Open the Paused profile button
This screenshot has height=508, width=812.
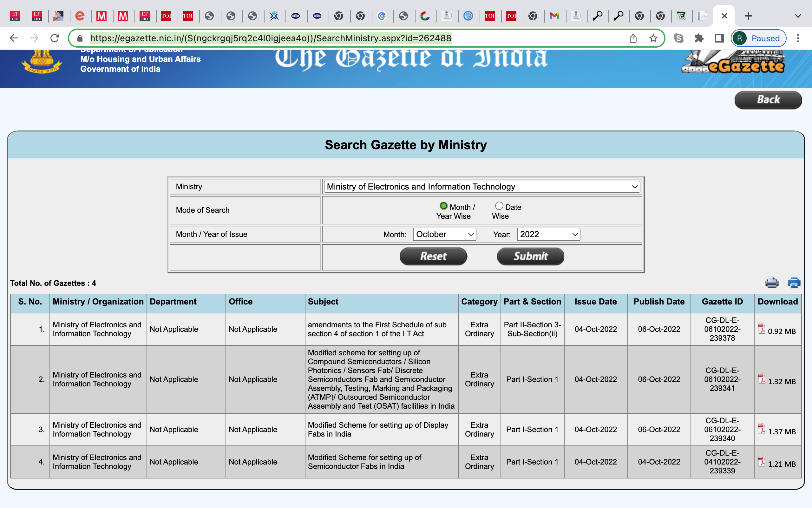758,38
